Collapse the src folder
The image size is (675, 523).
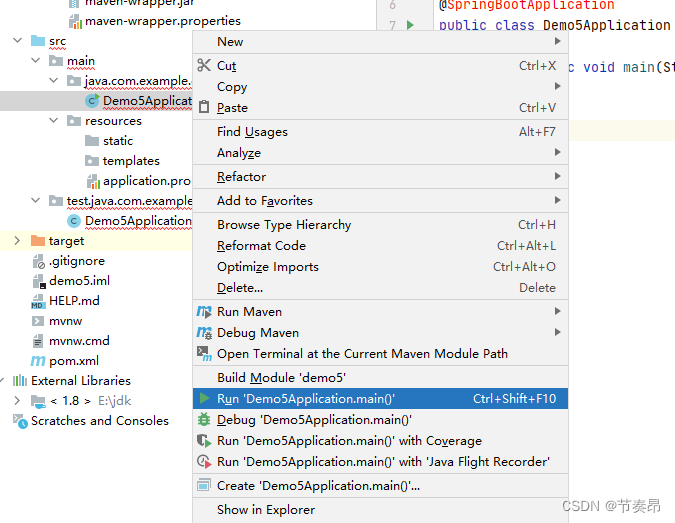pyautogui.click(x=18, y=40)
